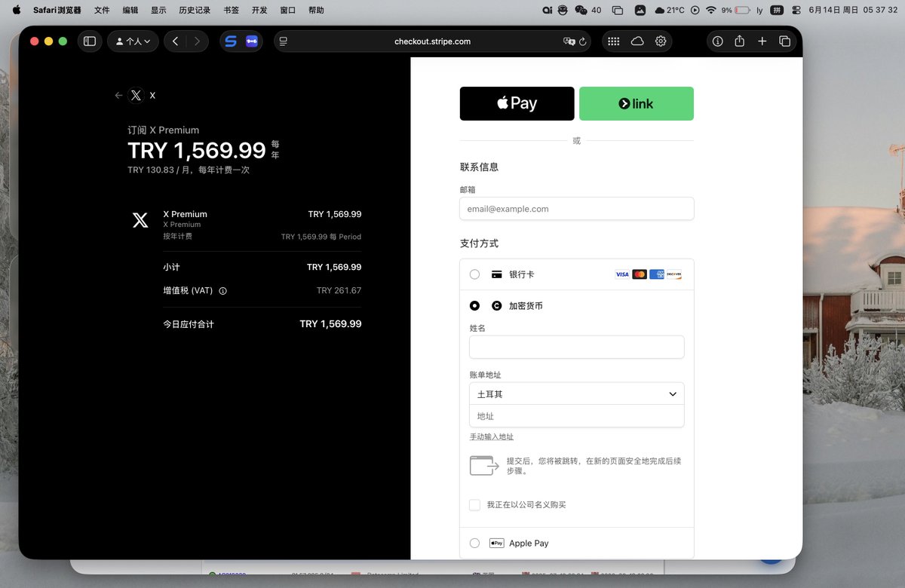Open a new tab with plus icon
Viewport: 905px width, 588px height.
tap(762, 41)
